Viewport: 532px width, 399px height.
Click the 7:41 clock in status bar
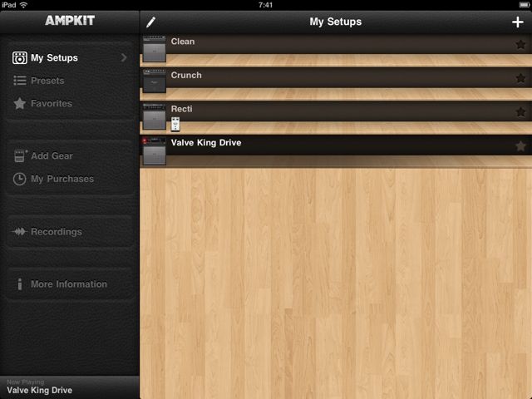pyautogui.click(x=266, y=5)
